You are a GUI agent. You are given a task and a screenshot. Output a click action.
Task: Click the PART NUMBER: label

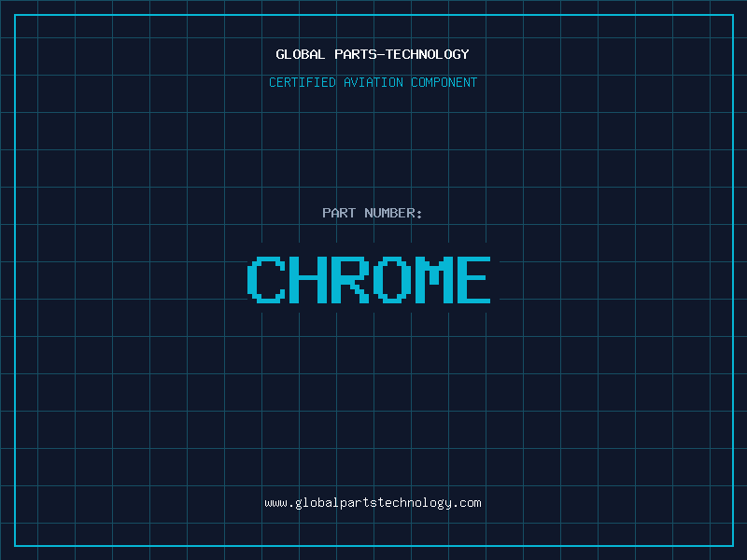tap(373, 213)
